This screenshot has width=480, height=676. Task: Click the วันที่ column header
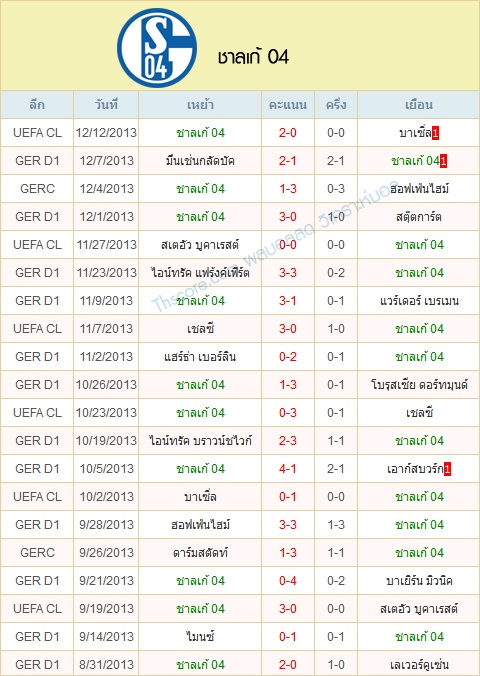pyautogui.click(x=106, y=105)
